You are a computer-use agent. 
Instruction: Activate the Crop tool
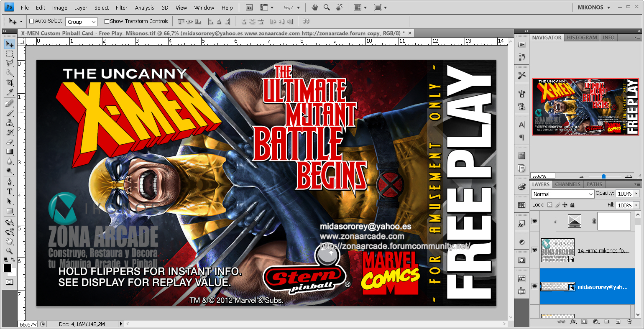tap(10, 83)
